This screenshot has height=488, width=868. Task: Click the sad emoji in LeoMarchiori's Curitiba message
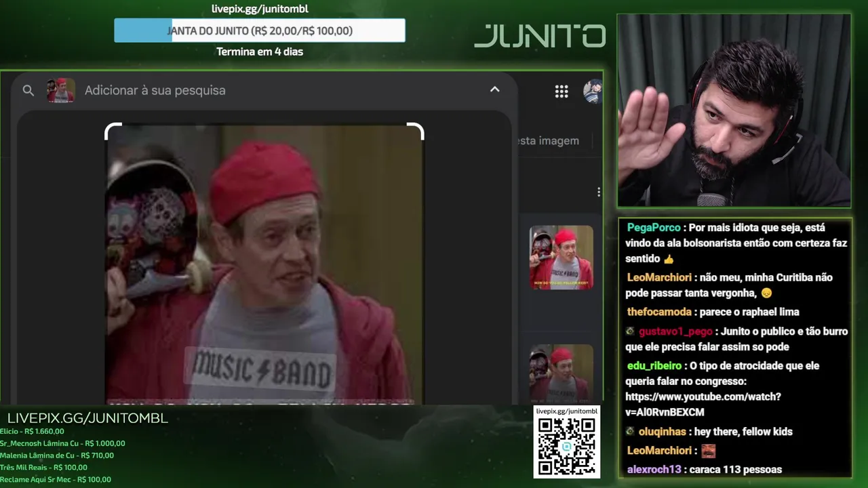[x=766, y=293]
